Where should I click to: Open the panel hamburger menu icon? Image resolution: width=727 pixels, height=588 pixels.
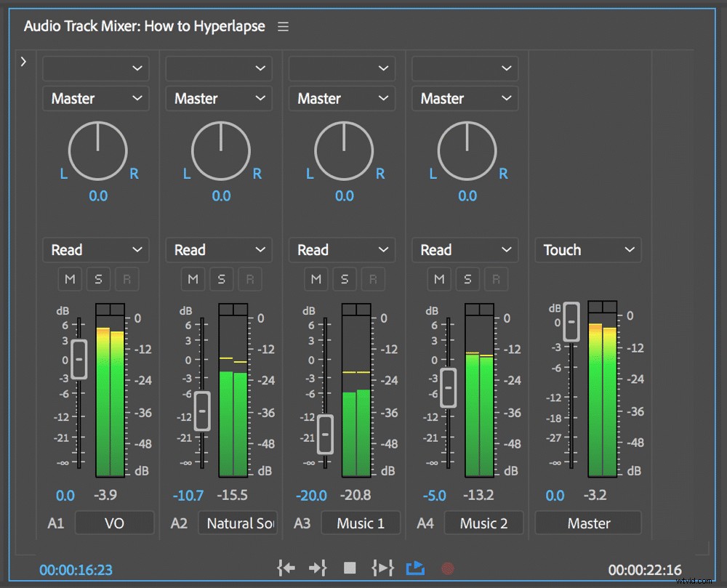[283, 26]
